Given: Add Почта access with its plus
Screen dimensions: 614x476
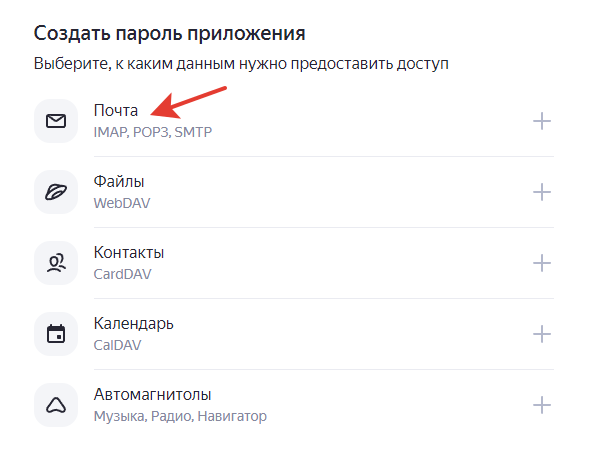Looking at the screenshot, I should (x=542, y=121).
